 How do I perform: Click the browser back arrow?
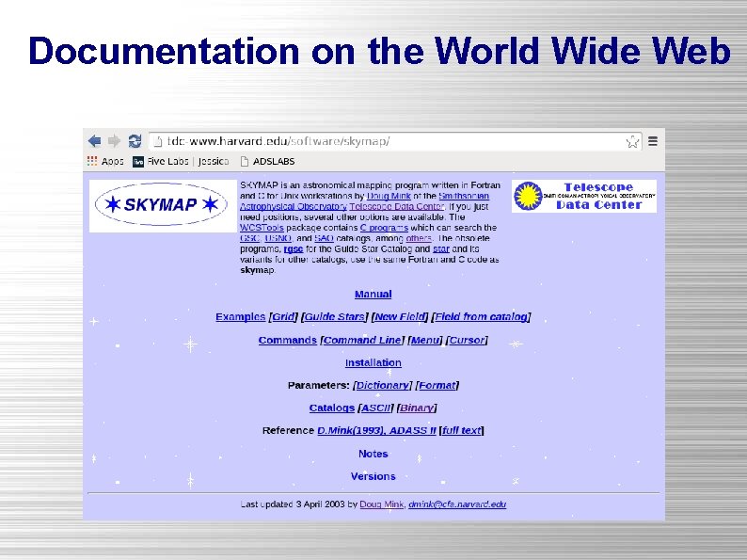(95, 141)
